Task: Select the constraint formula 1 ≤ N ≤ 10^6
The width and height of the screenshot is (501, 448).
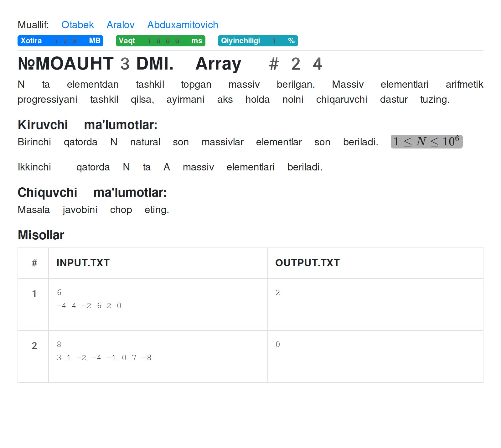Action: 426,142
